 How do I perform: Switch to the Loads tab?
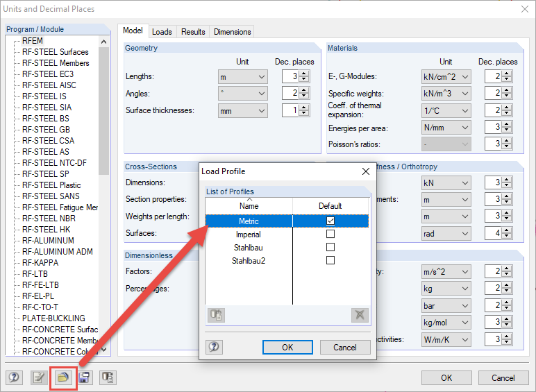(162, 32)
